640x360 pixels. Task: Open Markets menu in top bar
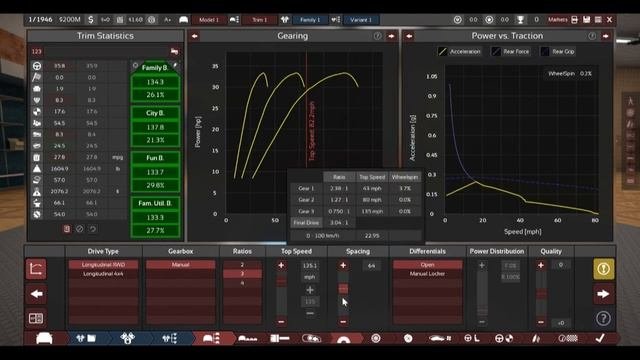(558, 20)
